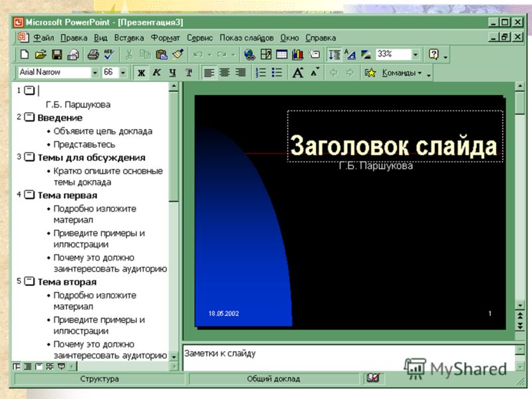Switch to Outline view icon at bottom-left
The image size is (532, 399).
28,366
